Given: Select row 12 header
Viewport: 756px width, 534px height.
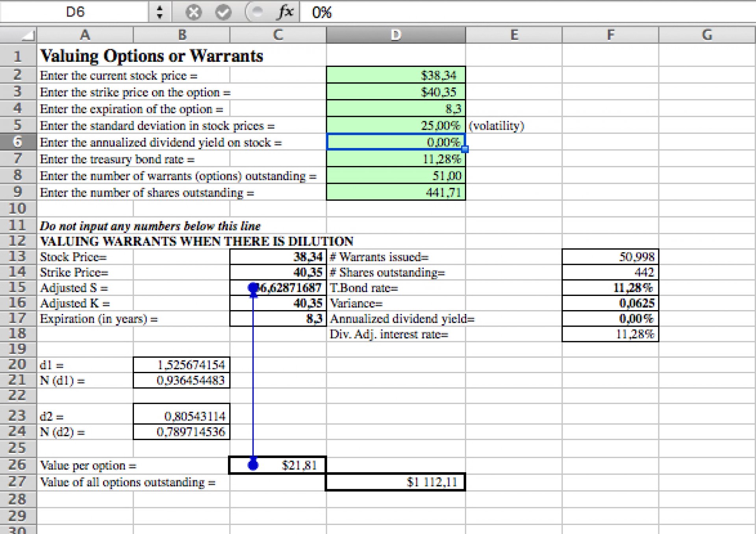Looking at the screenshot, I should pyautogui.click(x=18, y=241).
